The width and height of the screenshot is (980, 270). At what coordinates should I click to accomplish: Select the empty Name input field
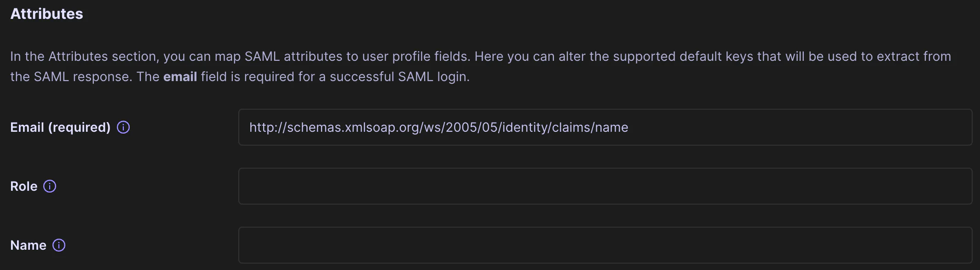click(605, 245)
